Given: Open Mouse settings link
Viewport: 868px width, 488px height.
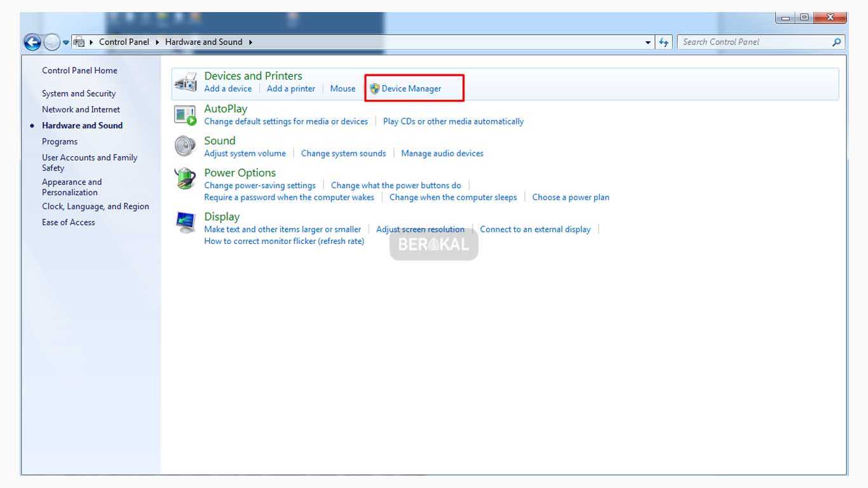Looking at the screenshot, I should [x=342, y=89].
